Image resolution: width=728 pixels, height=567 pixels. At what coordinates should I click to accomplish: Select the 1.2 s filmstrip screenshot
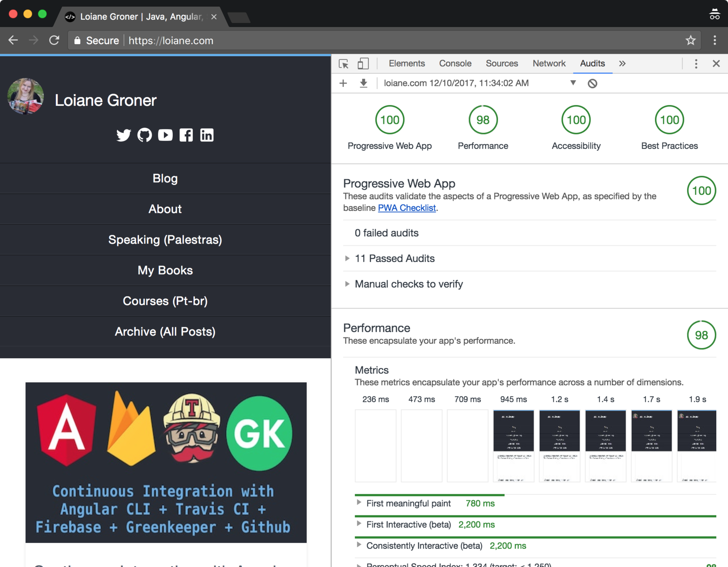click(559, 446)
